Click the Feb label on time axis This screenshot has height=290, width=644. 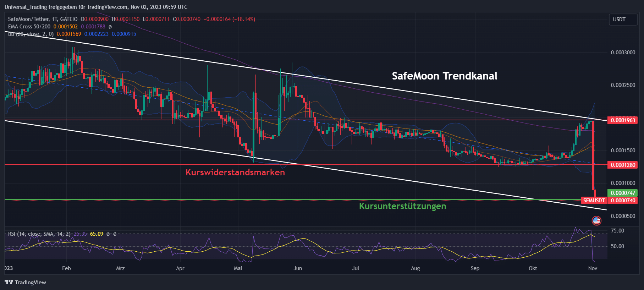point(66,268)
